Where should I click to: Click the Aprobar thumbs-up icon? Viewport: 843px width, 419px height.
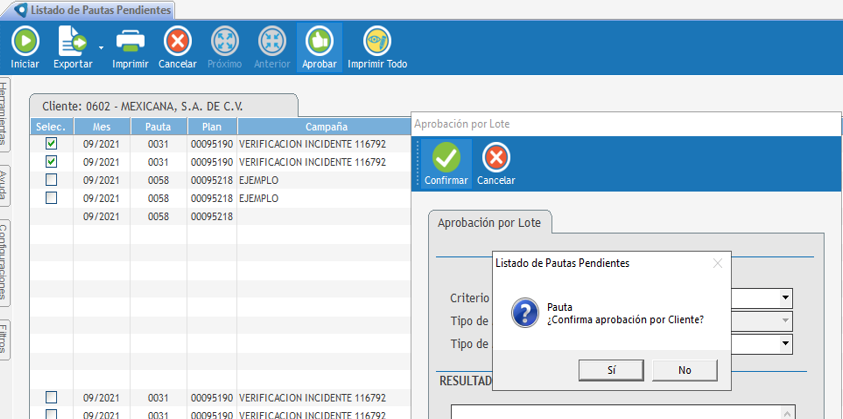pos(320,41)
